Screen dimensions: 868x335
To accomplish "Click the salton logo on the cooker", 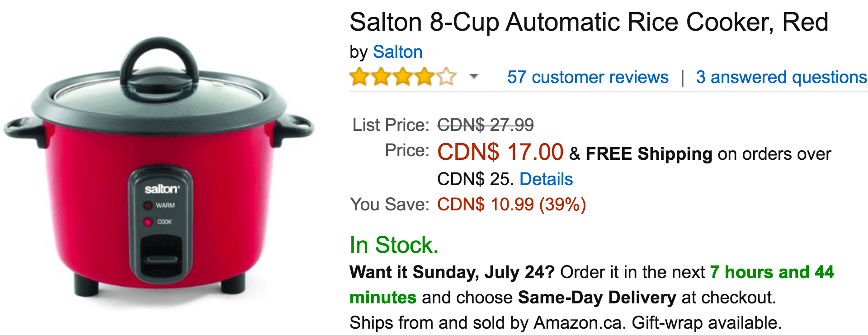I will [x=162, y=189].
